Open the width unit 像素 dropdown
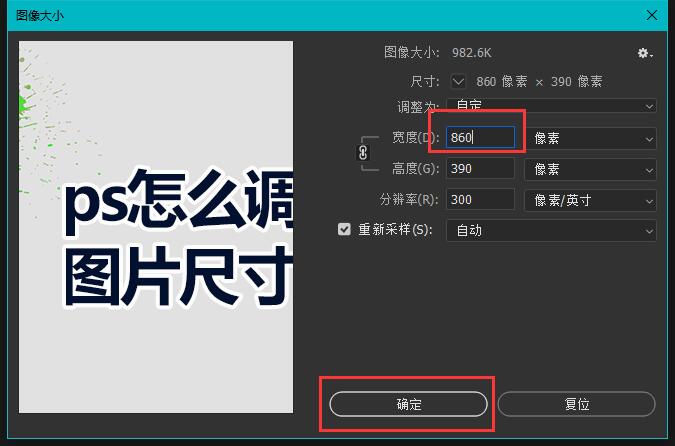The width and height of the screenshot is (675, 446). [590, 138]
